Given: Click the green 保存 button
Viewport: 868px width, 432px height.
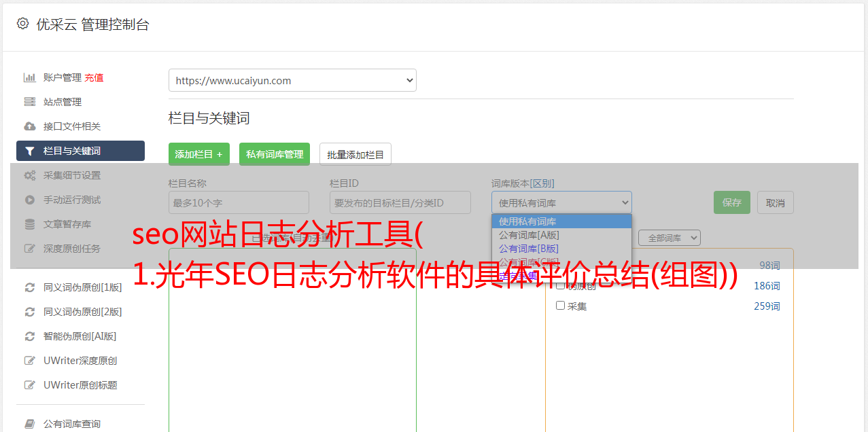Looking at the screenshot, I should (x=732, y=202).
